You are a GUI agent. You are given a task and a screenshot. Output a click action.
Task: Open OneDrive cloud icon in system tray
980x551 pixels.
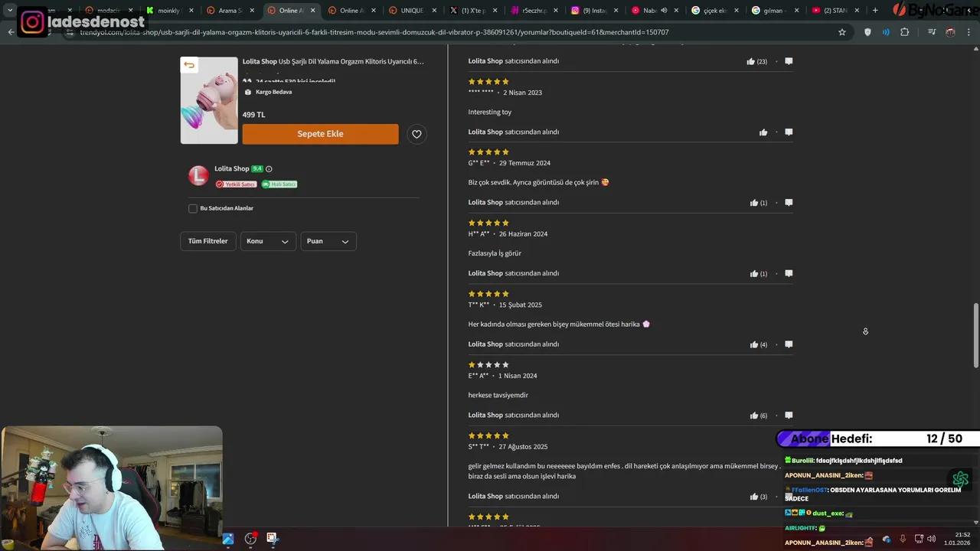pos(887,539)
